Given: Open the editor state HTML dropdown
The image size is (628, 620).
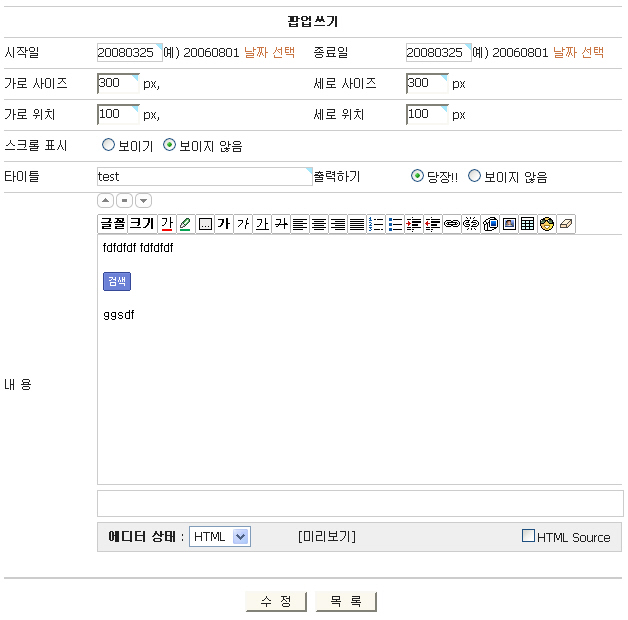Looking at the screenshot, I should (x=220, y=537).
